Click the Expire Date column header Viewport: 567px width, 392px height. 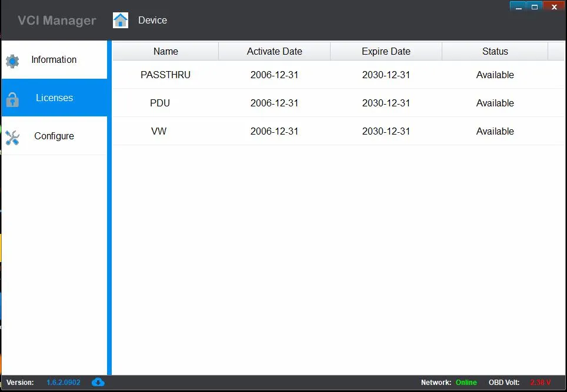[x=386, y=52]
